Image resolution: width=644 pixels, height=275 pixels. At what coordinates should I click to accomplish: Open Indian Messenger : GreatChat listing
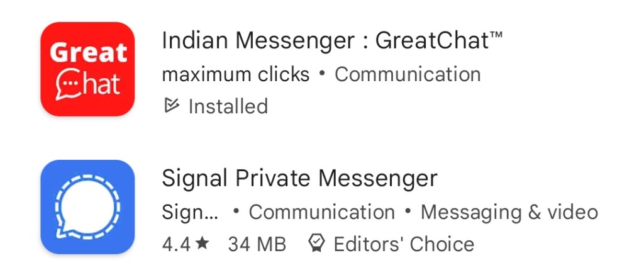332,41
